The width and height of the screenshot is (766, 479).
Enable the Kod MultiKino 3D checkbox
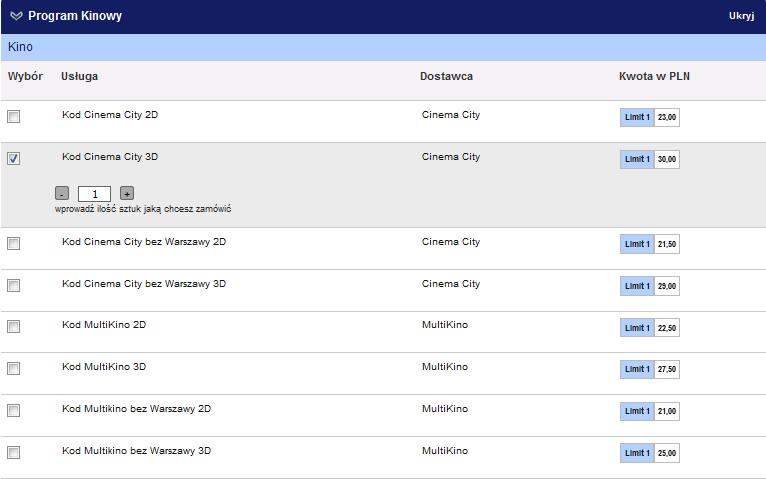[14, 369]
